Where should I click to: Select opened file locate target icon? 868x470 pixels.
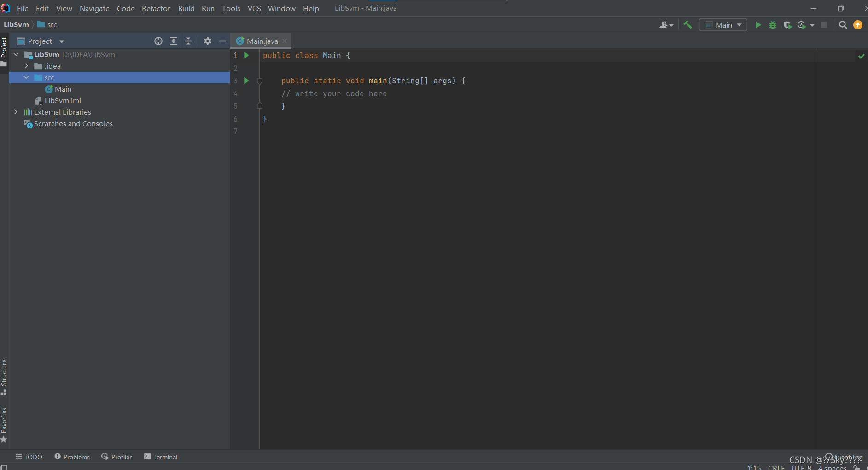[x=158, y=41]
